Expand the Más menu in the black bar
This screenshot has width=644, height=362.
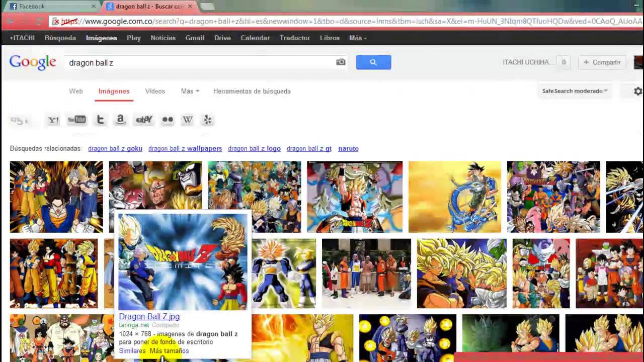click(358, 38)
